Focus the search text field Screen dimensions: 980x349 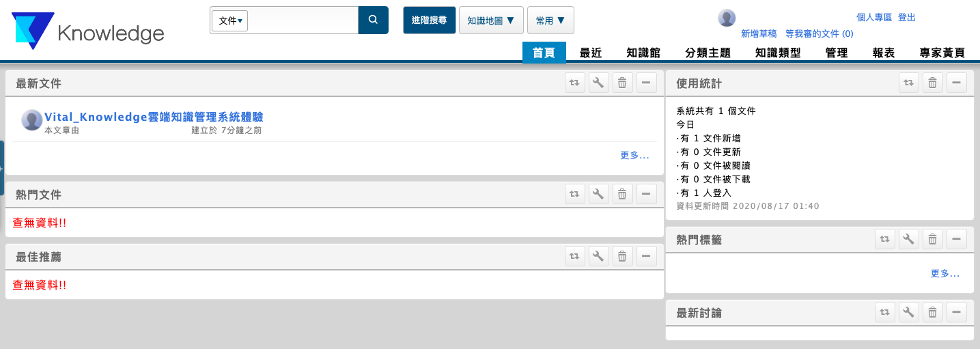click(x=303, y=20)
